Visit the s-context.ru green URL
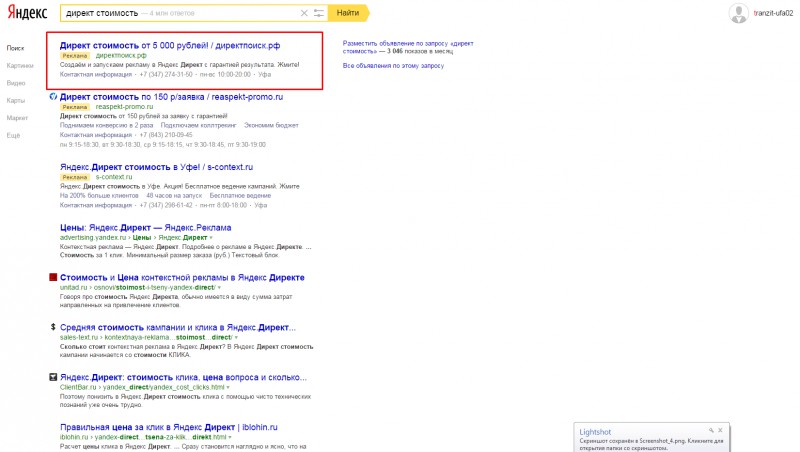Viewport: 800px width, 452px height. (114, 177)
